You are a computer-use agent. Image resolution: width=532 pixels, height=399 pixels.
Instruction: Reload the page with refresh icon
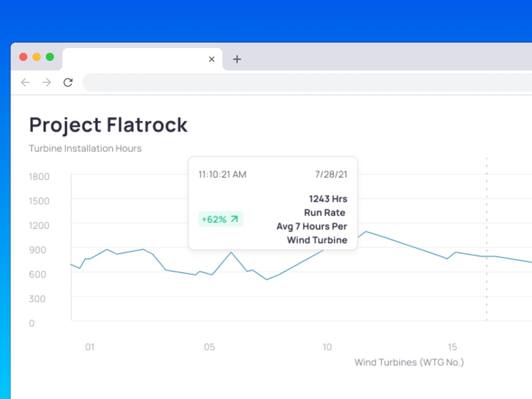68,83
